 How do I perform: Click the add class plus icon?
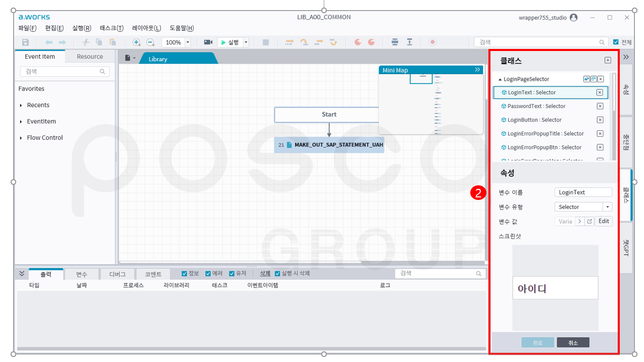click(608, 61)
